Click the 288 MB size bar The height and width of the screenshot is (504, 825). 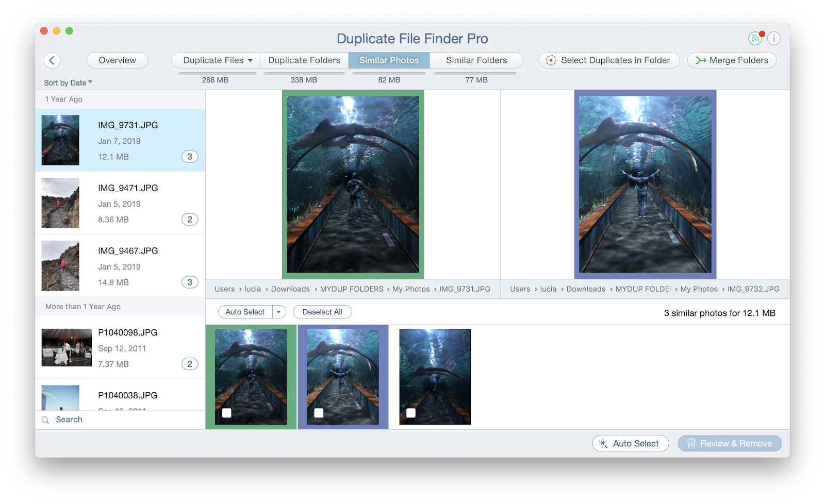(217, 74)
